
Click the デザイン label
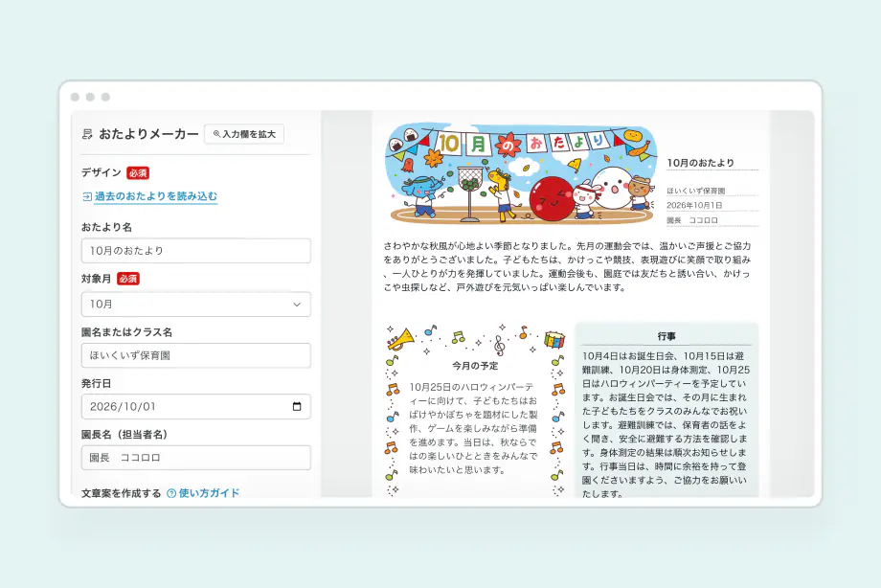[x=102, y=172]
